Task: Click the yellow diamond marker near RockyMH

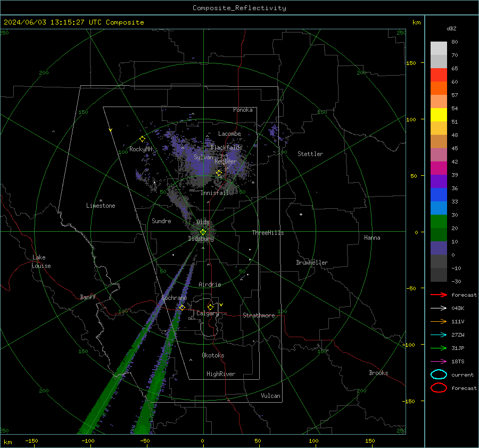Action: coord(142,139)
